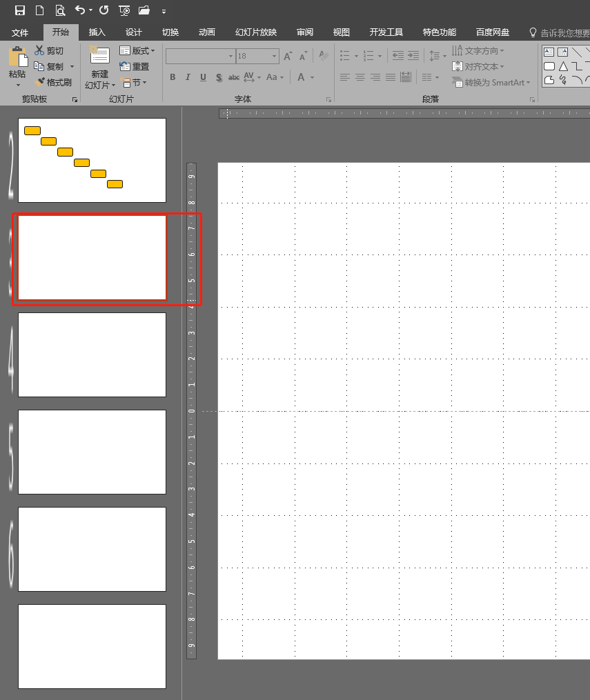The width and height of the screenshot is (590, 700).
Task: Switch to the 插入 ribbon tab
Action: pos(96,32)
